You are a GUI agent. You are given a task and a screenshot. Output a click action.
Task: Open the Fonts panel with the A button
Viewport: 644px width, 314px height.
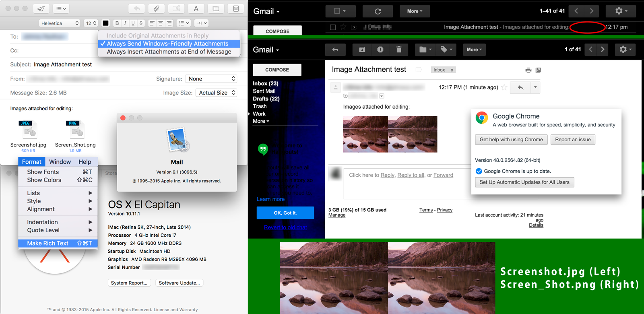196,8
